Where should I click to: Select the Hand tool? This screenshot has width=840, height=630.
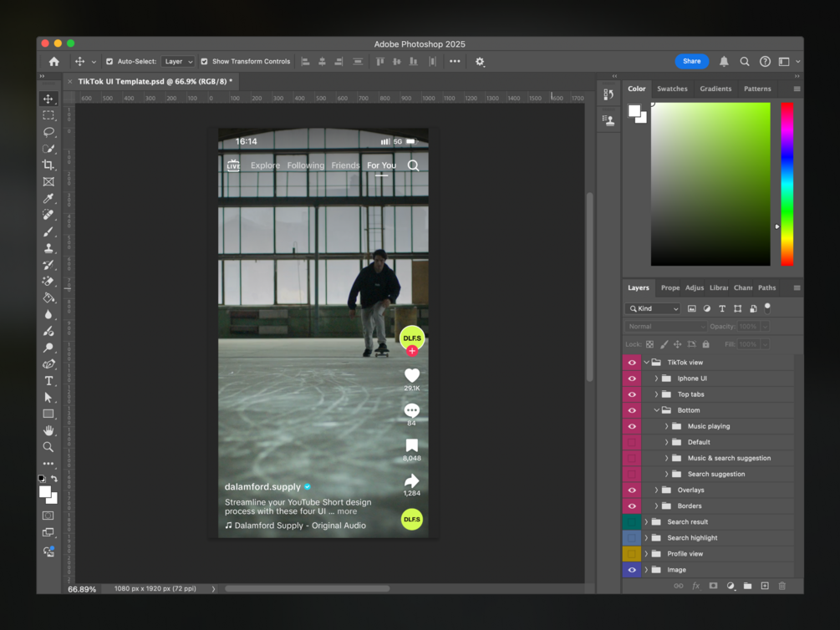tap(48, 430)
